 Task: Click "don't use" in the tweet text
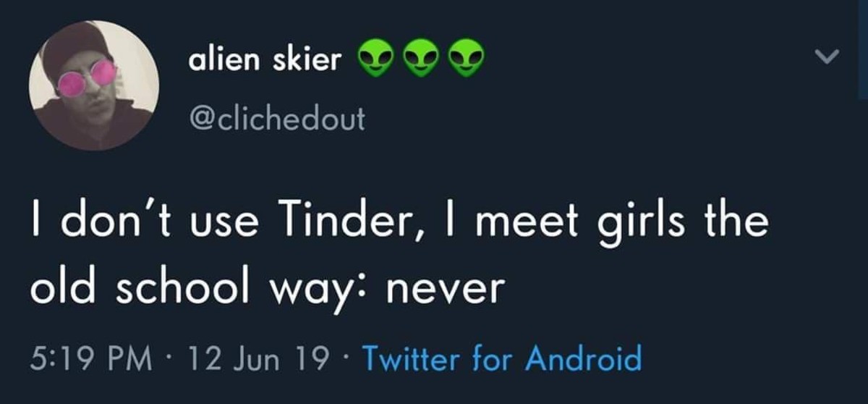pos(160,220)
